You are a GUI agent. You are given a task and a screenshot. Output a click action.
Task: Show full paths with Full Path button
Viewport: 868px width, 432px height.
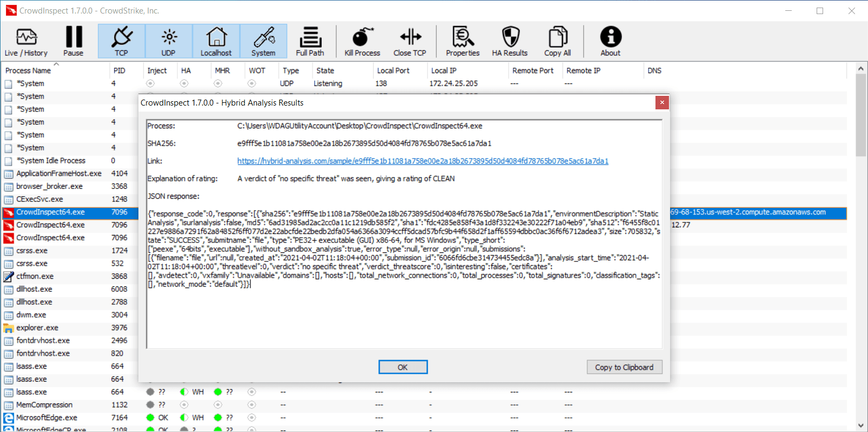pos(310,41)
